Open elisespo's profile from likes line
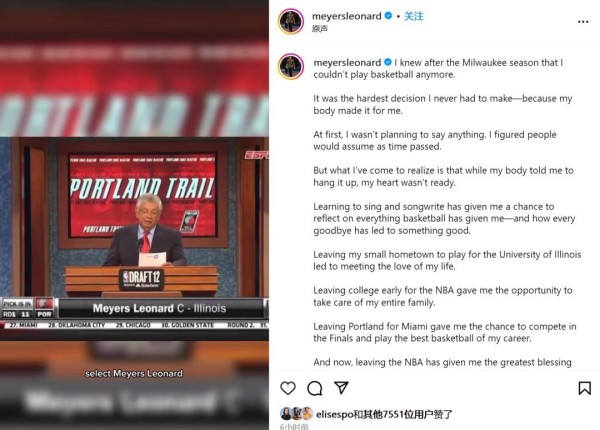Screen dimensions: 600x430 (334, 414)
